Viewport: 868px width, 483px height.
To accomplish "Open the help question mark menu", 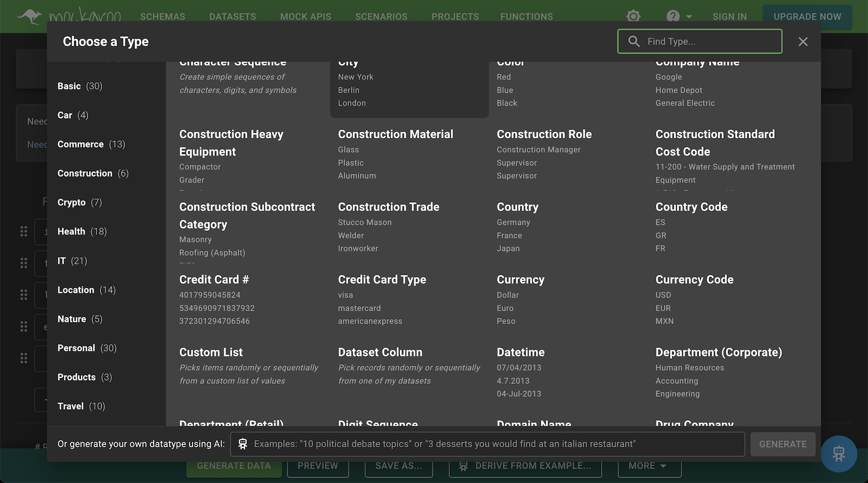I will point(673,16).
